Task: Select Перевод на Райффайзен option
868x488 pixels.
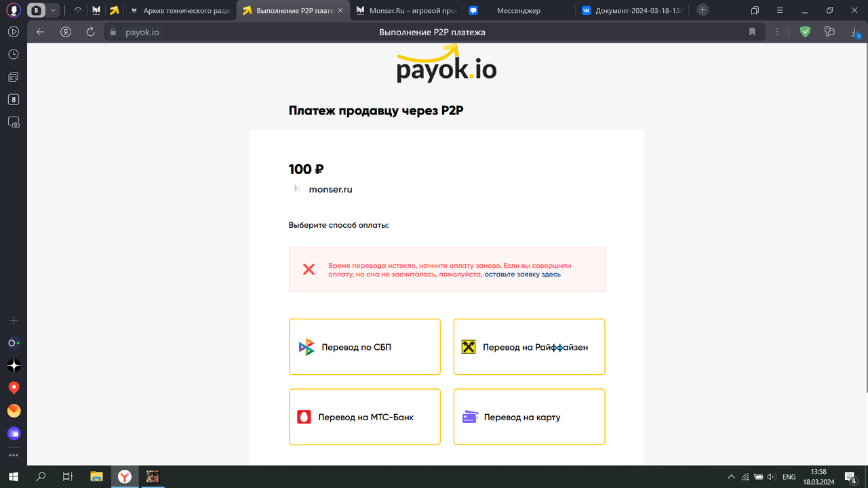Action: (529, 347)
